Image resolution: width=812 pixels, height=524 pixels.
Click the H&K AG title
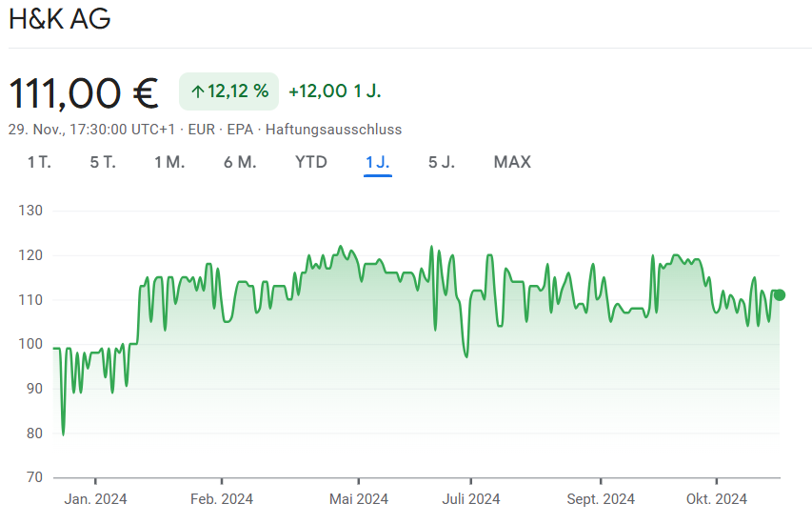(x=60, y=19)
